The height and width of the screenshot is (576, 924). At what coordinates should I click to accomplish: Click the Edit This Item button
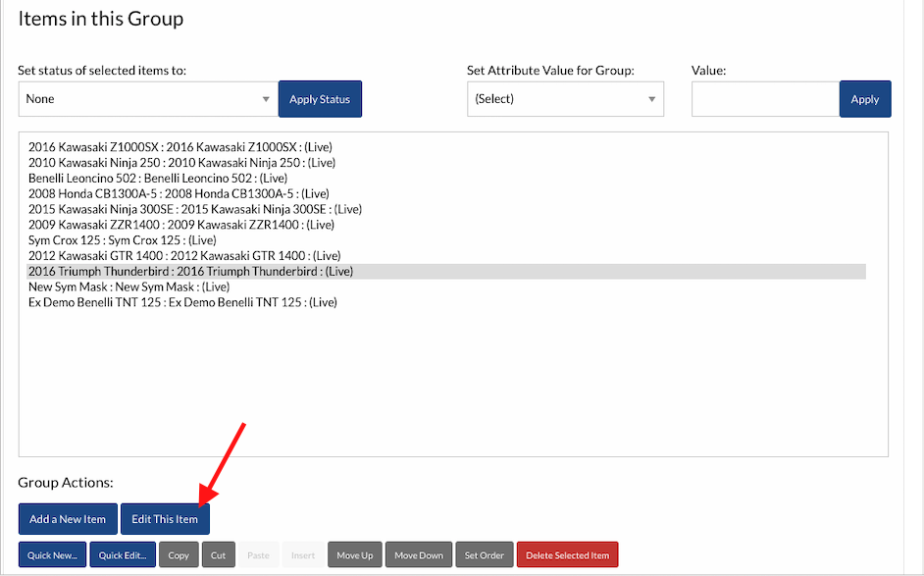165,519
